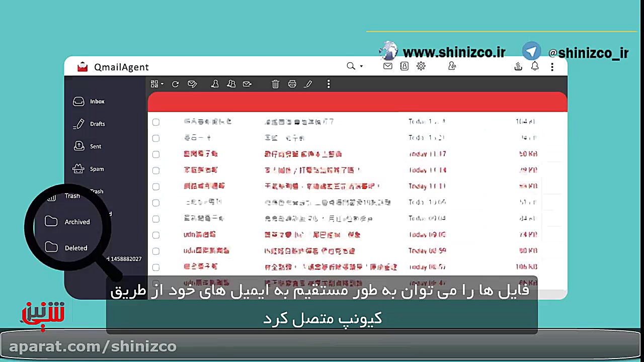This screenshot has height=362, width=644.
Task: Expand the search dropdown arrow
Action: tap(361, 66)
